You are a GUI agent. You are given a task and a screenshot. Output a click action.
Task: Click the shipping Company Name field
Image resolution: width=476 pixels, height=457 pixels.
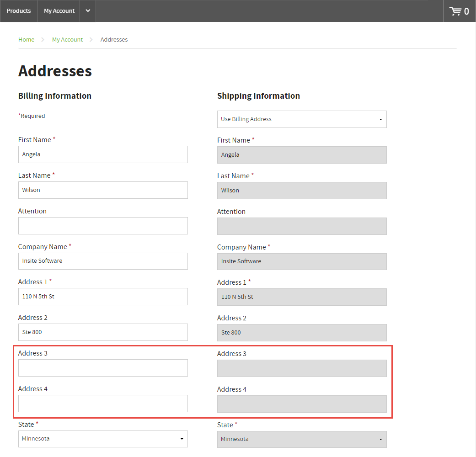click(302, 261)
